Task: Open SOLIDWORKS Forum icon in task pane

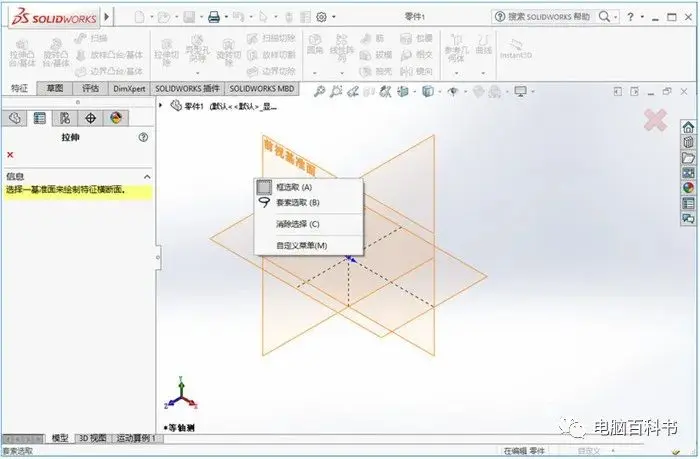Action: pyautogui.click(x=688, y=218)
